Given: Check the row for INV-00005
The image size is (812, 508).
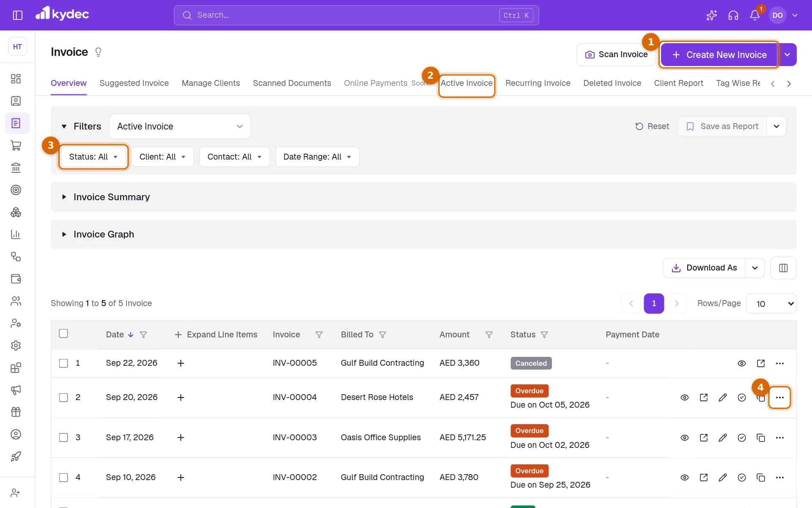Looking at the screenshot, I should [x=63, y=363].
